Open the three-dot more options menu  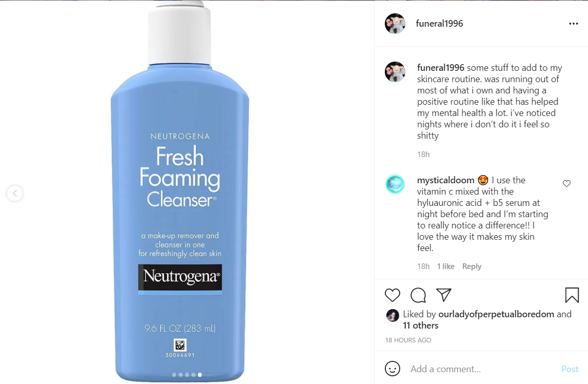coord(573,24)
